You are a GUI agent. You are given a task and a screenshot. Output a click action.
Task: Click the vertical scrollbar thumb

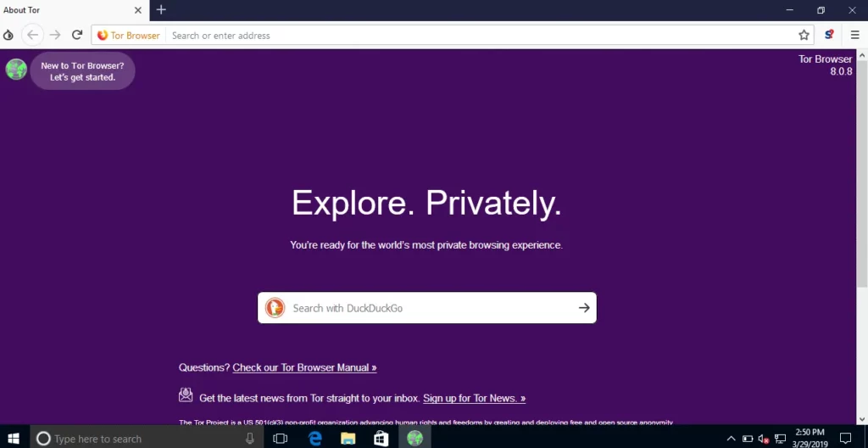click(862, 175)
